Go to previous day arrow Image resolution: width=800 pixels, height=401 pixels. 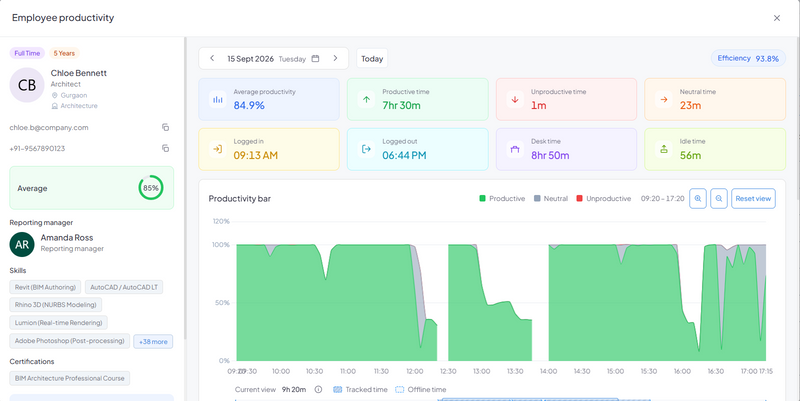[212, 58]
